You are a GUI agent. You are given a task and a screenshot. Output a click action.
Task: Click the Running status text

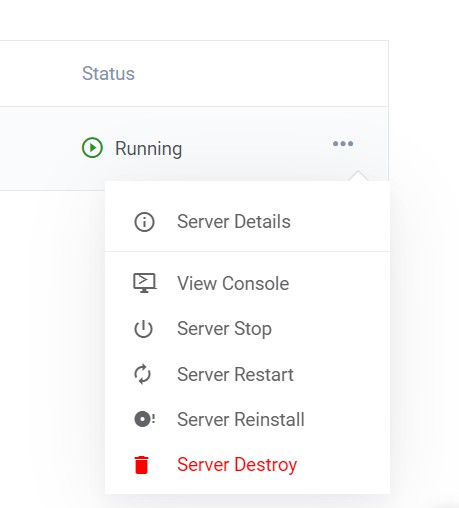(148, 149)
